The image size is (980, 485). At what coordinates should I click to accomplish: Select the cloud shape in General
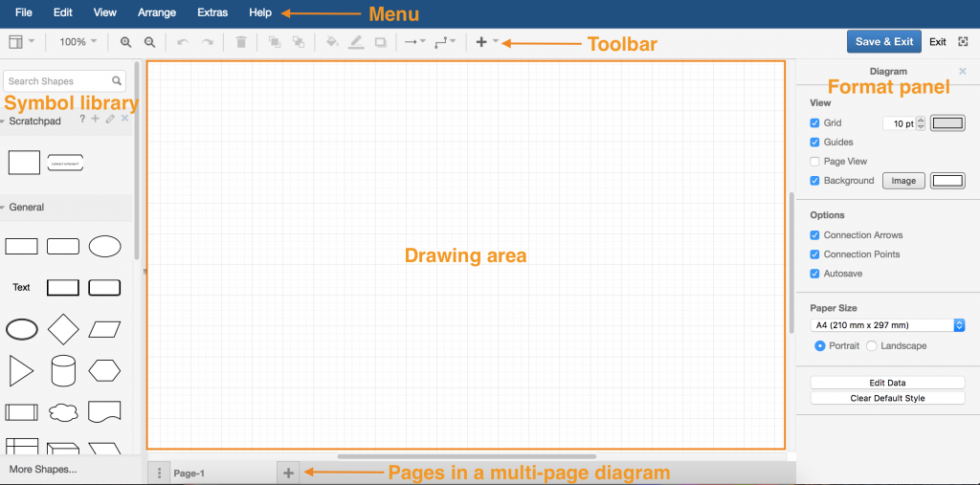coord(63,412)
